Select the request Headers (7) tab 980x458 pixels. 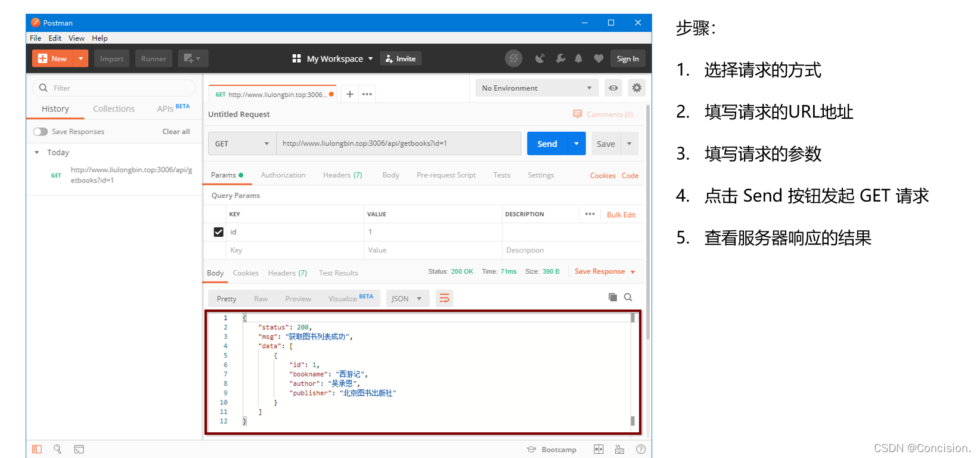343,175
